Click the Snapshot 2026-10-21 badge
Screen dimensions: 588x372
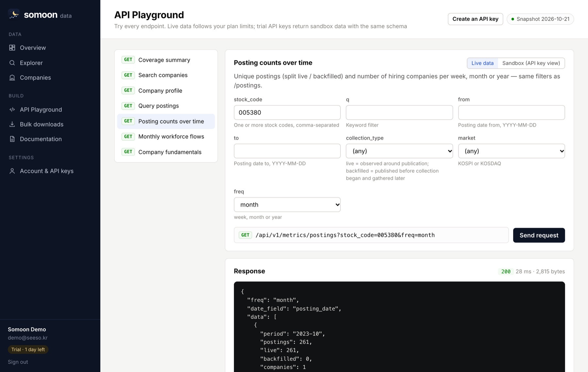[540, 19]
